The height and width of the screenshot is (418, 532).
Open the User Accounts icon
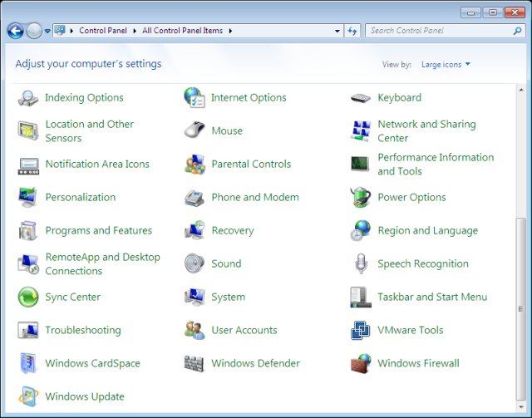coord(194,330)
